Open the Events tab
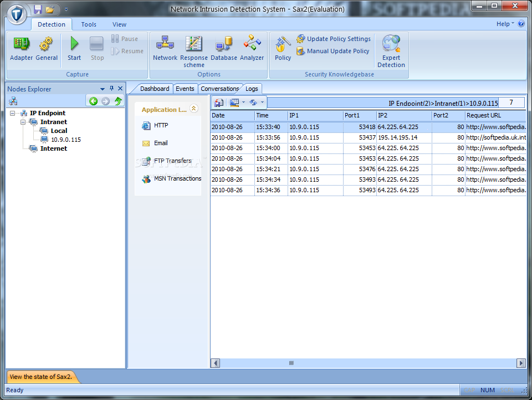 tap(185, 89)
